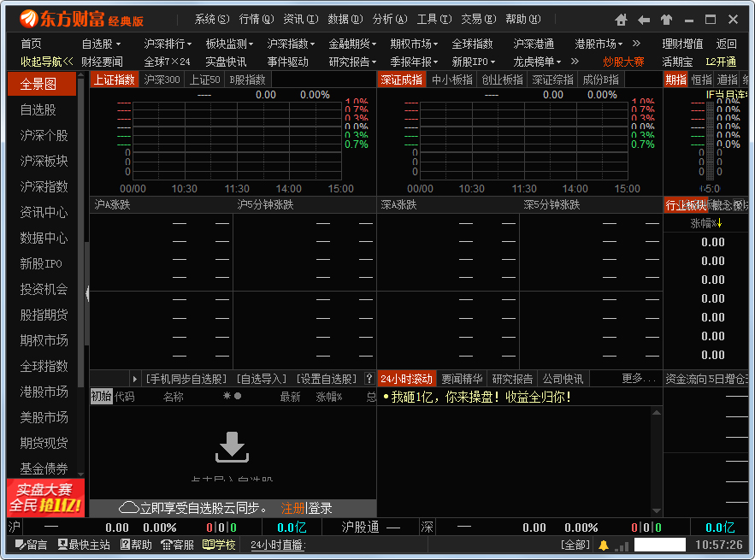Click 更多... link in news panel

click(x=639, y=379)
